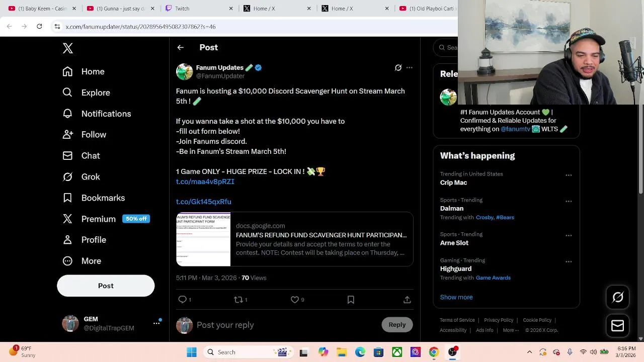Click the X logo icon
The height and width of the screenshot is (362, 644).
[68, 48]
